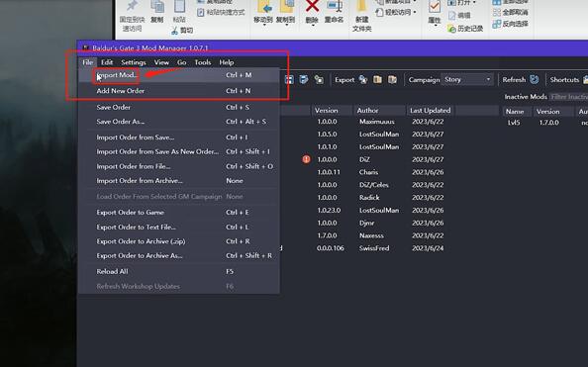Click the Last Updated column header
The image size is (588, 367).
[431, 110]
